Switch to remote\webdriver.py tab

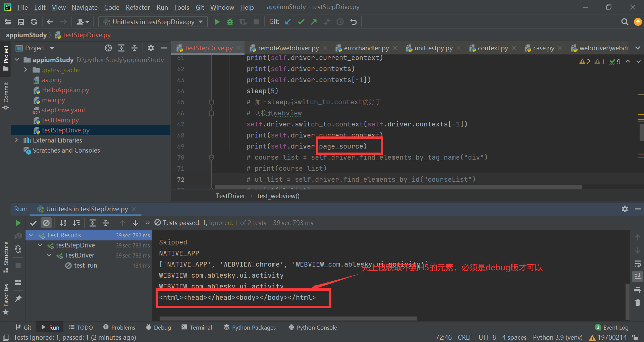click(x=288, y=48)
